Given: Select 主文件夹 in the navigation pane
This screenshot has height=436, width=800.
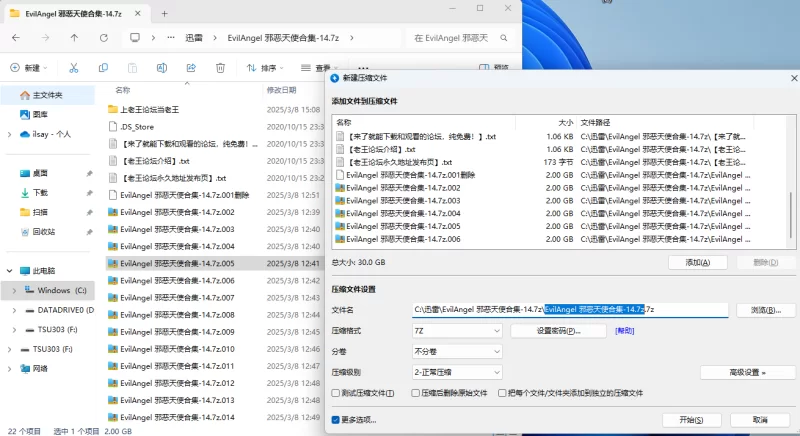Looking at the screenshot, I should tap(47, 95).
